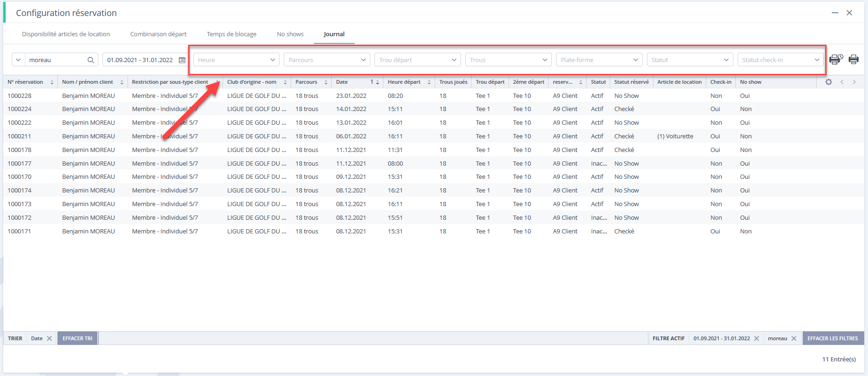Open the Parcours filter dropdown
This screenshot has height=376, width=868.
click(x=327, y=60)
